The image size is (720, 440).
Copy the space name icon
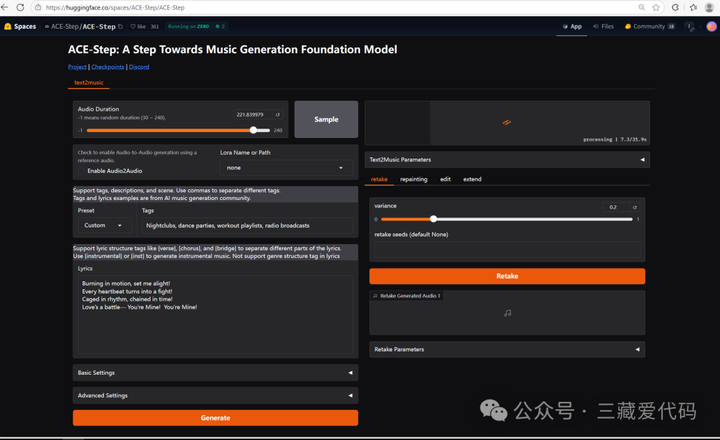pos(121,27)
